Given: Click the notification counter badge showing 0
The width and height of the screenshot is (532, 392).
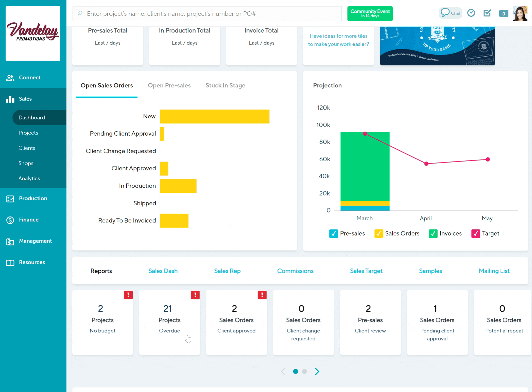Looking at the screenshot, I should click(503, 14).
